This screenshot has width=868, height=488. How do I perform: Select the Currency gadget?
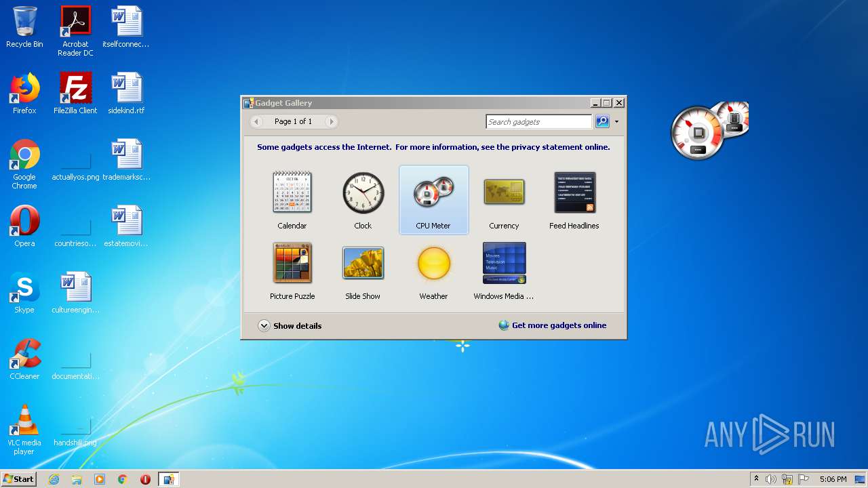(504, 200)
